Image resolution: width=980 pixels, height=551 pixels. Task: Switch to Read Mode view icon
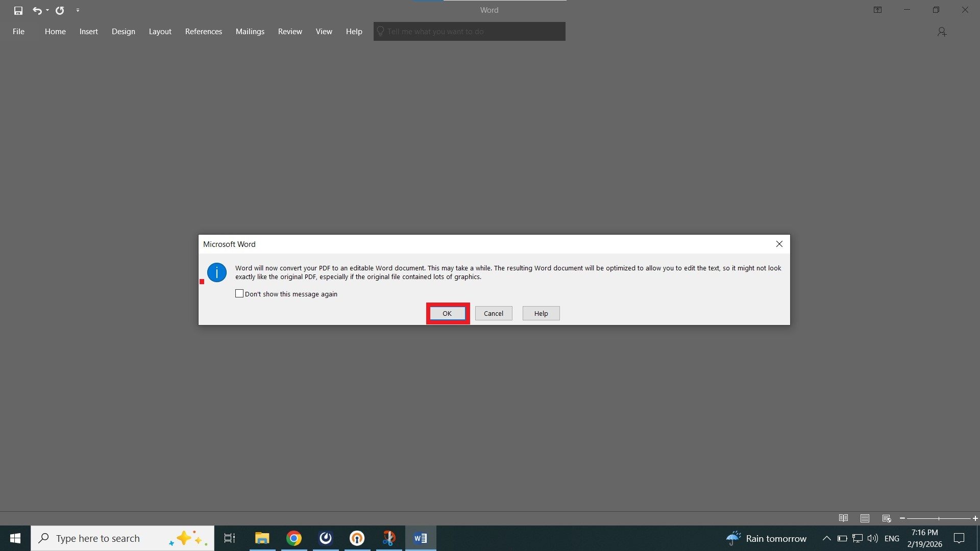(x=843, y=518)
